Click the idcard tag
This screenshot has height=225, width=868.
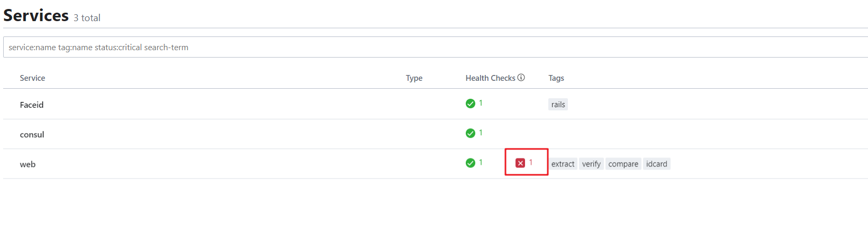pyautogui.click(x=656, y=164)
